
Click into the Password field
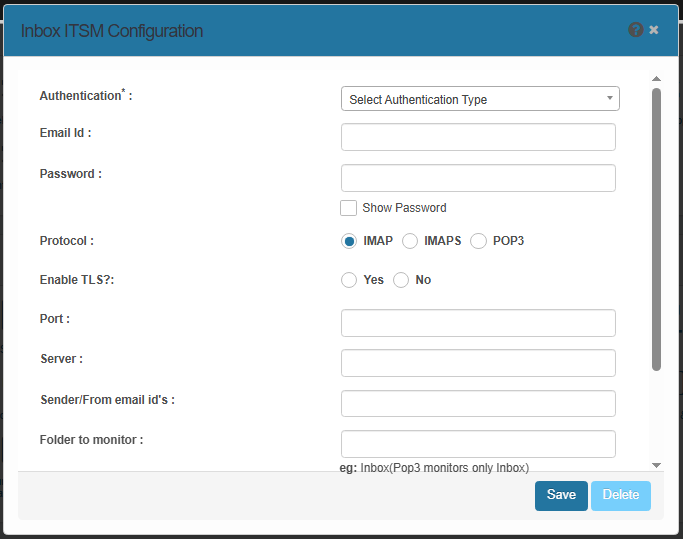click(478, 178)
